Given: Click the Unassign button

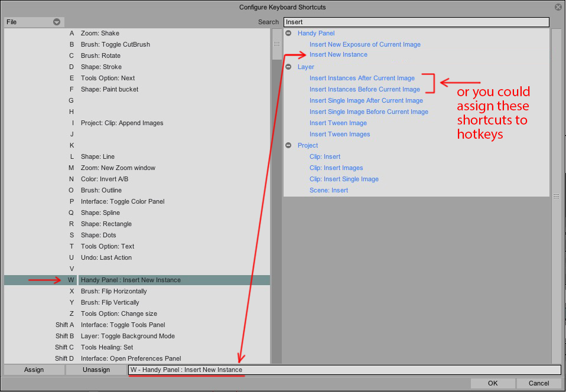Looking at the screenshot, I should [x=96, y=370].
